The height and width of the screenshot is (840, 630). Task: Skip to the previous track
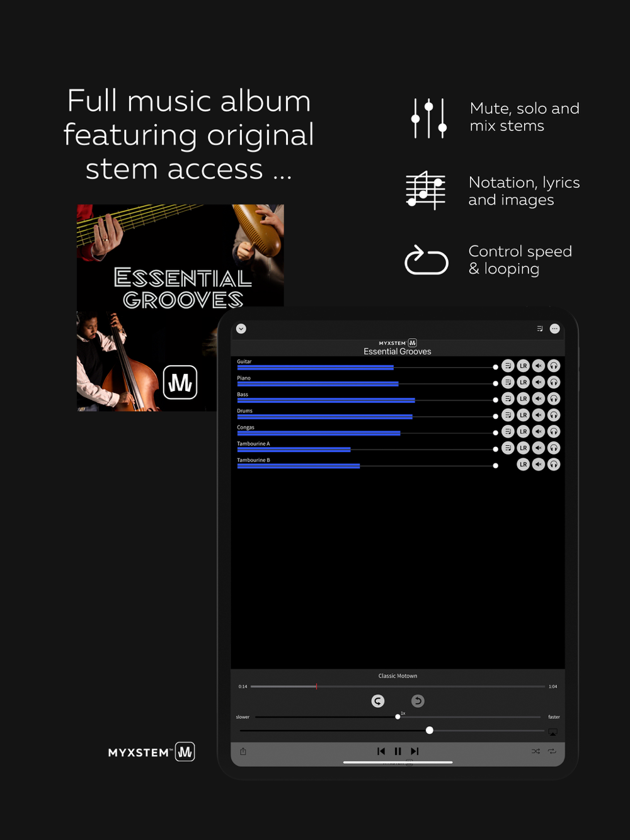(x=381, y=751)
